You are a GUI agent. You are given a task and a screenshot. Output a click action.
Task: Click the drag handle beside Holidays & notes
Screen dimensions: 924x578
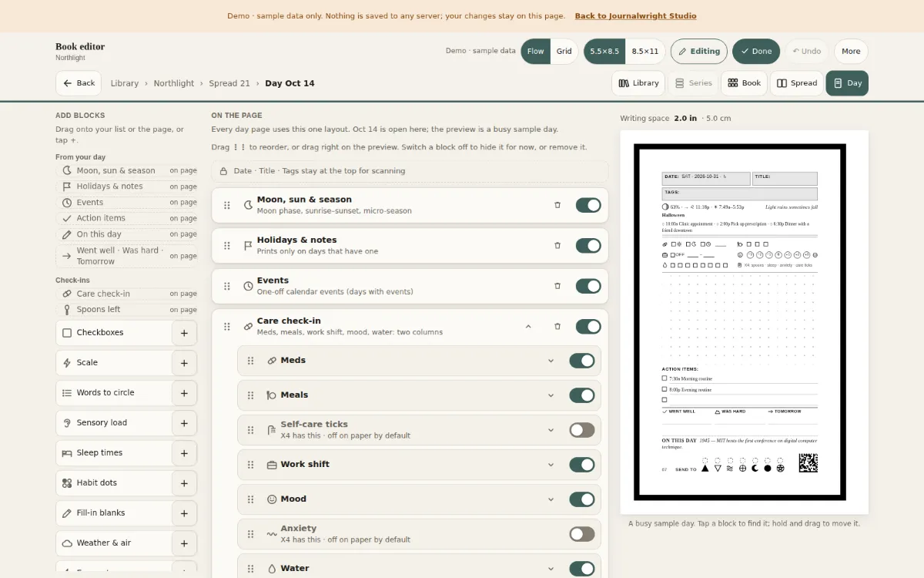pos(227,245)
